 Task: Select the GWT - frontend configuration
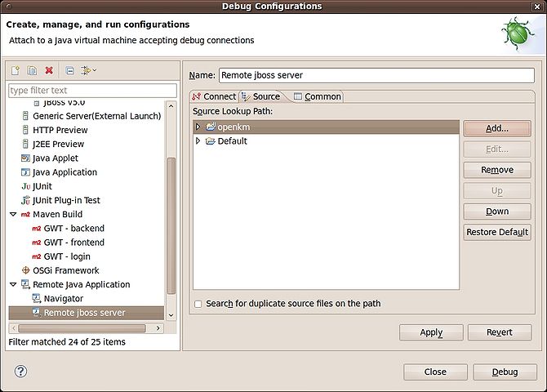point(74,243)
